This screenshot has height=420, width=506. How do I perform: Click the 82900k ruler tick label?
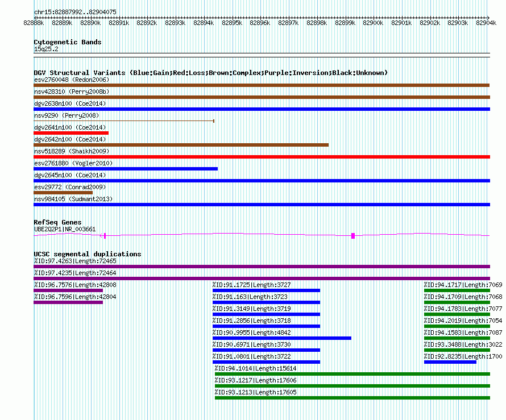pyautogui.click(x=373, y=23)
